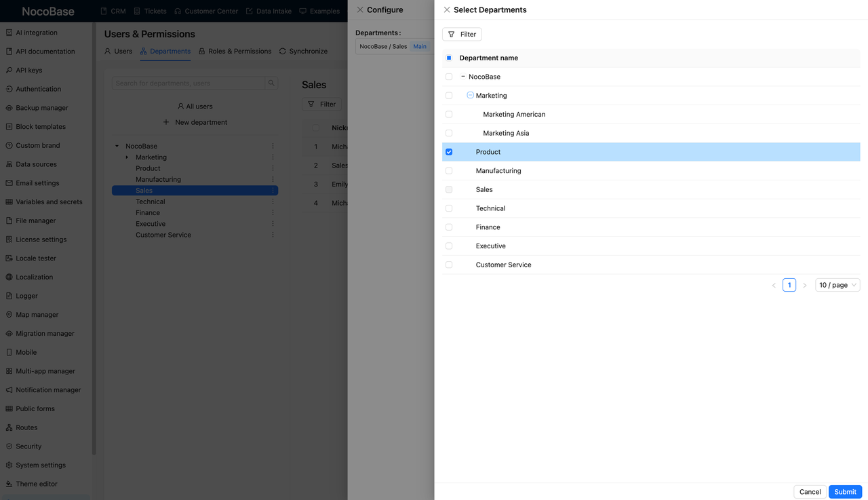The height and width of the screenshot is (500, 868).
Task: Open the CRM top menu
Action: (x=113, y=11)
